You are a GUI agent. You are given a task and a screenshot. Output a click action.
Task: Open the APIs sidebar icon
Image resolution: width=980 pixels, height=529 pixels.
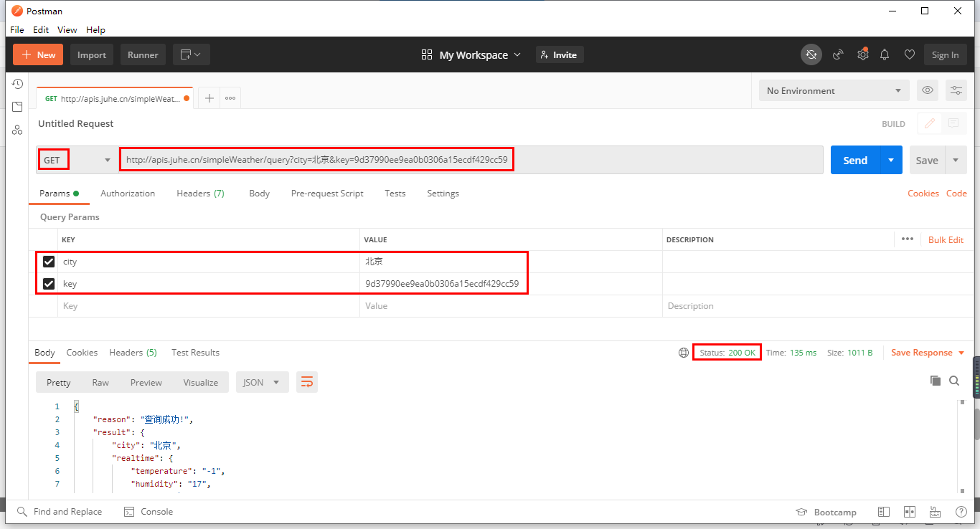pyautogui.click(x=17, y=130)
